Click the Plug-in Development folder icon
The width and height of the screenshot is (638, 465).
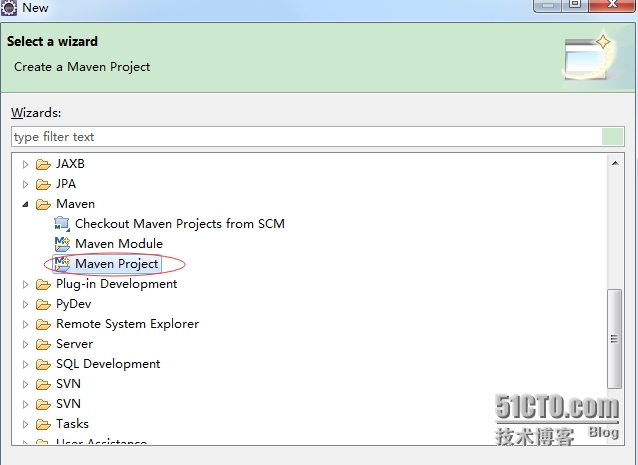43,284
